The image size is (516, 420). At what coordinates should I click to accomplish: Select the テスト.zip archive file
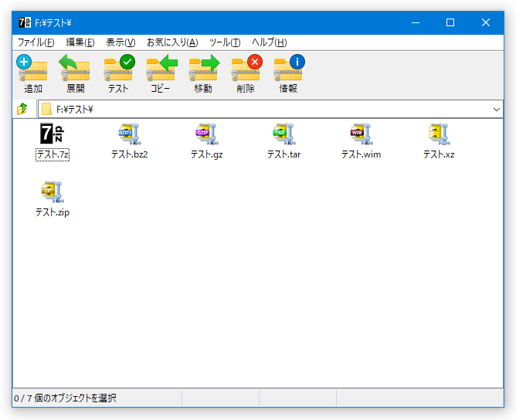53,199
